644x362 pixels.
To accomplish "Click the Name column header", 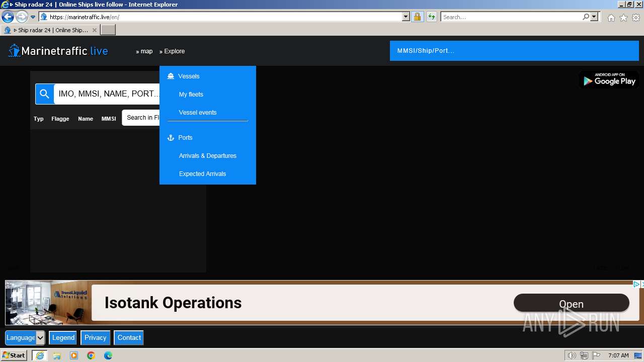I will pyautogui.click(x=86, y=119).
